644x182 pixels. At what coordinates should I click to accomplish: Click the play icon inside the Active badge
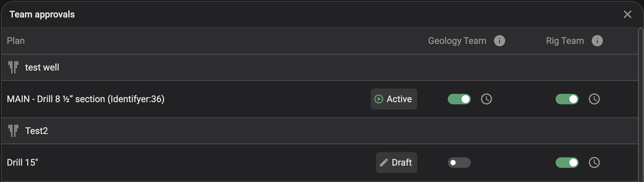pyautogui.click(x=379, y=99)
